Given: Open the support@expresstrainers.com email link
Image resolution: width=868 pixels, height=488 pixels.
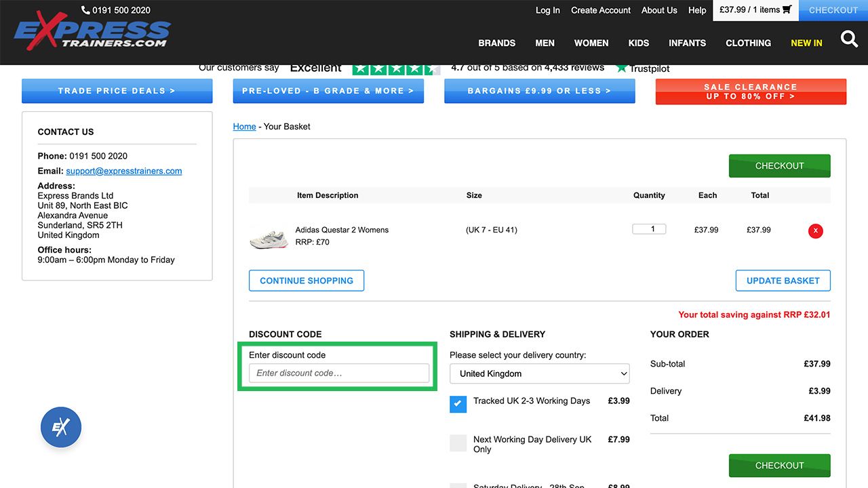Looking at the screenshot, I should click(123, 170).
